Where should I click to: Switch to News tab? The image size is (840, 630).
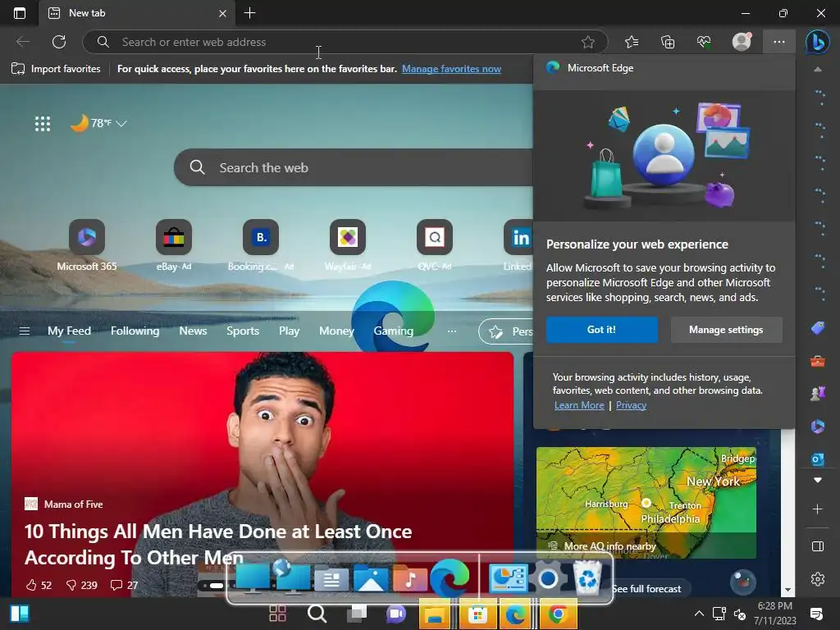point(193,331)
